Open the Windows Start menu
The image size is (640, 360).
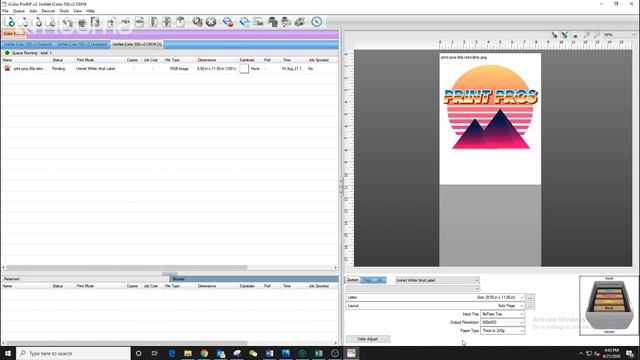click(x=8, y=353)
